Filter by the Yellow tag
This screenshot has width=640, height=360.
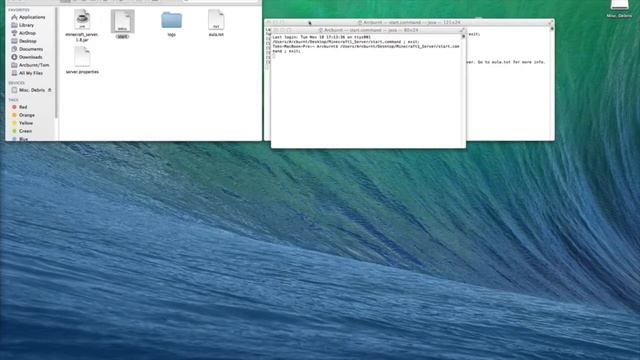22,123
